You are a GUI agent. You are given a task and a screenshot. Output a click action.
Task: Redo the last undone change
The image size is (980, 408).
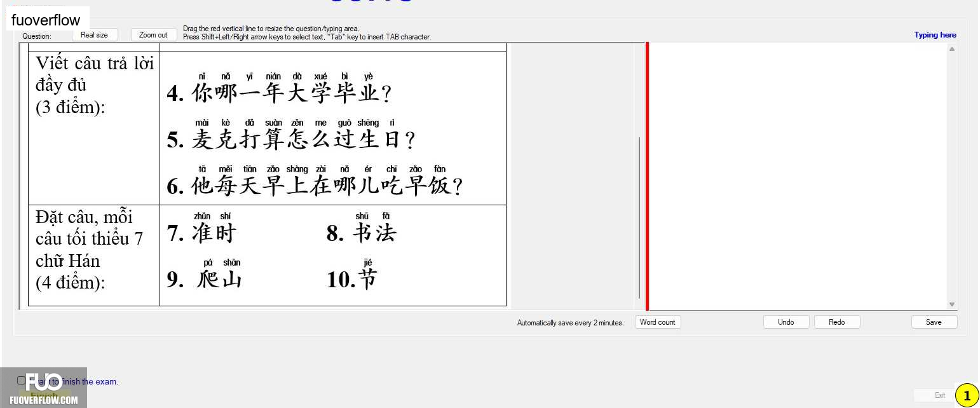point(837,322)
